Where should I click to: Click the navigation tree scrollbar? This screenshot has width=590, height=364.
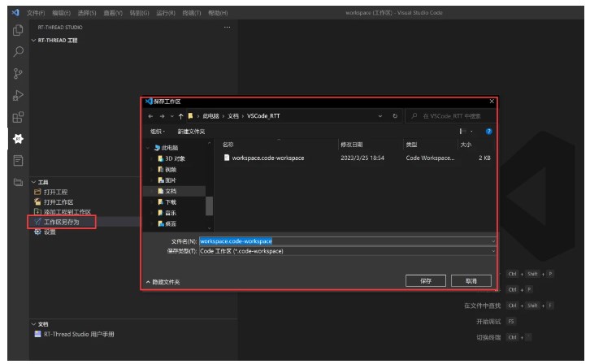[x=209, y=206]
